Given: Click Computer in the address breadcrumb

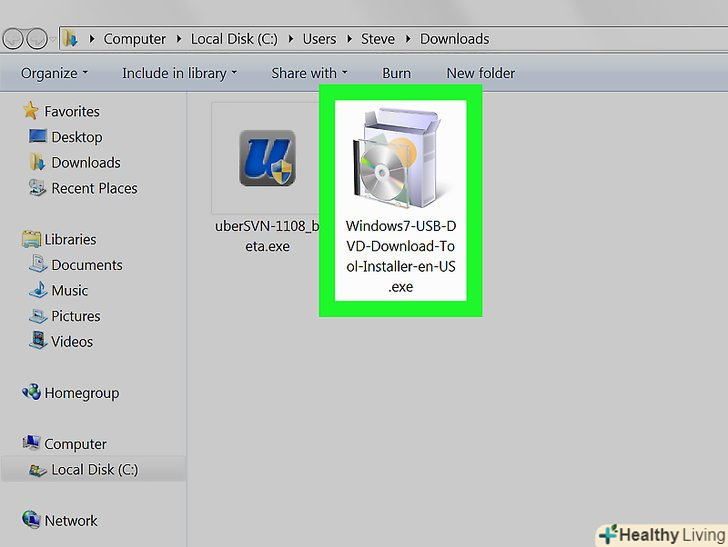Looking at the screenshot, I should (134, 39).
